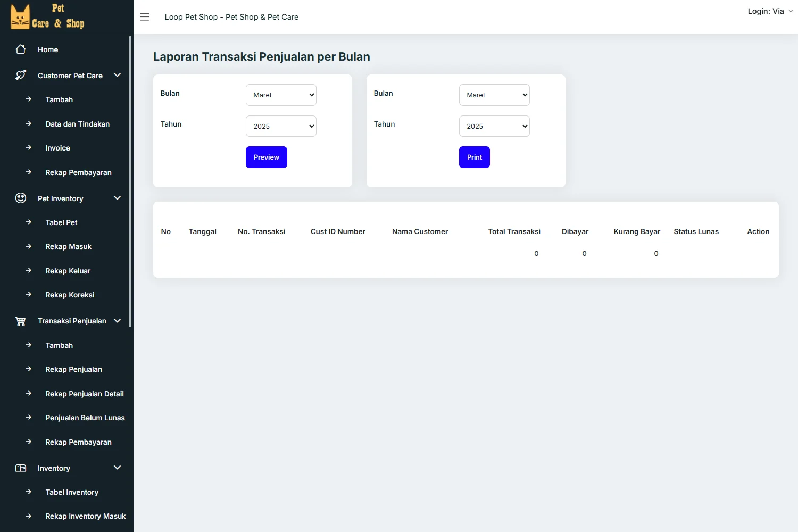Select Tambah under Customer Pet Care
Screen dimensions: 798x532
59,99
